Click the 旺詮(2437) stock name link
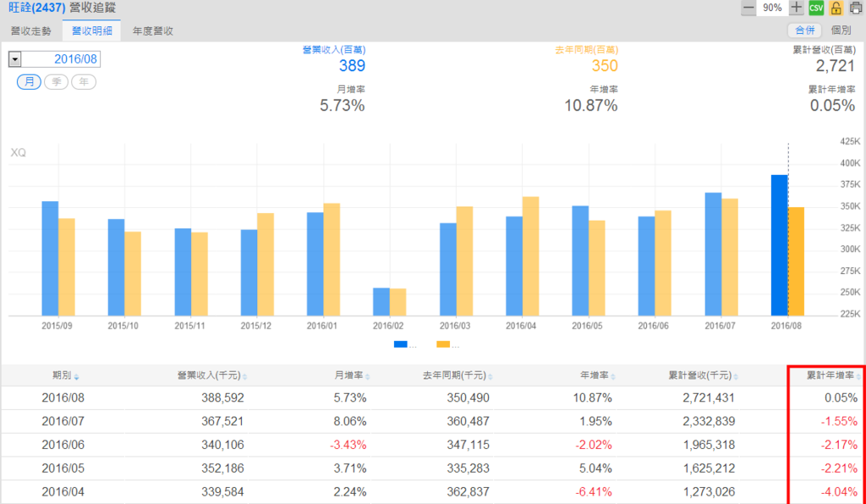Screen dimensions: 866x504 coord(37,8)
